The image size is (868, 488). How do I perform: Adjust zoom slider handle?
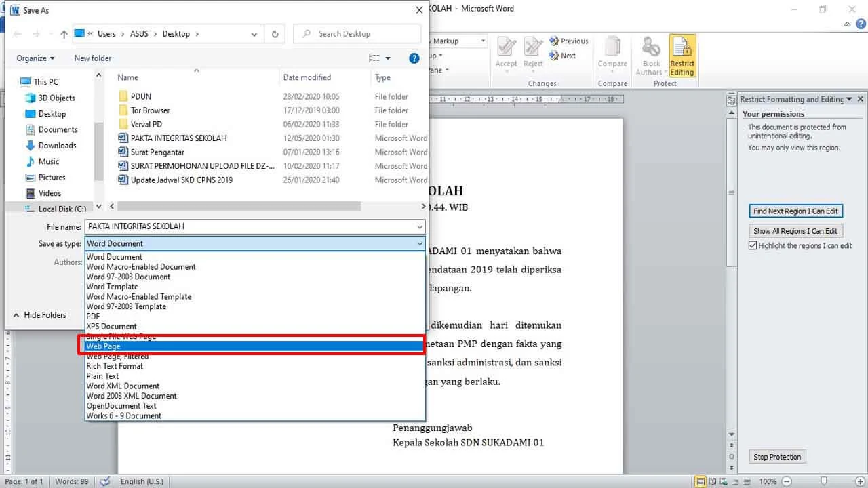pos(824,481)
